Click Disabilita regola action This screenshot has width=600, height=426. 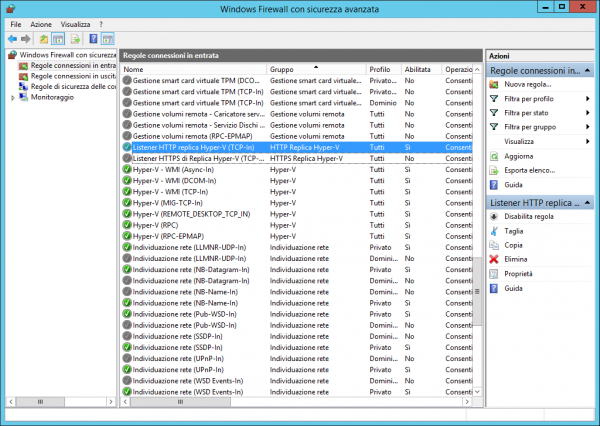click(x=529, y=217)
